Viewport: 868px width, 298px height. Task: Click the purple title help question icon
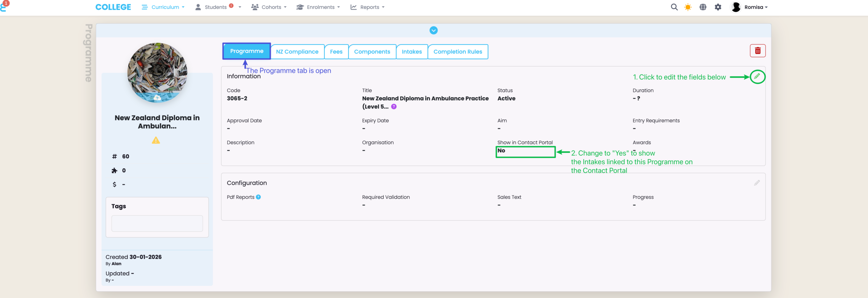tap(394, 107)
